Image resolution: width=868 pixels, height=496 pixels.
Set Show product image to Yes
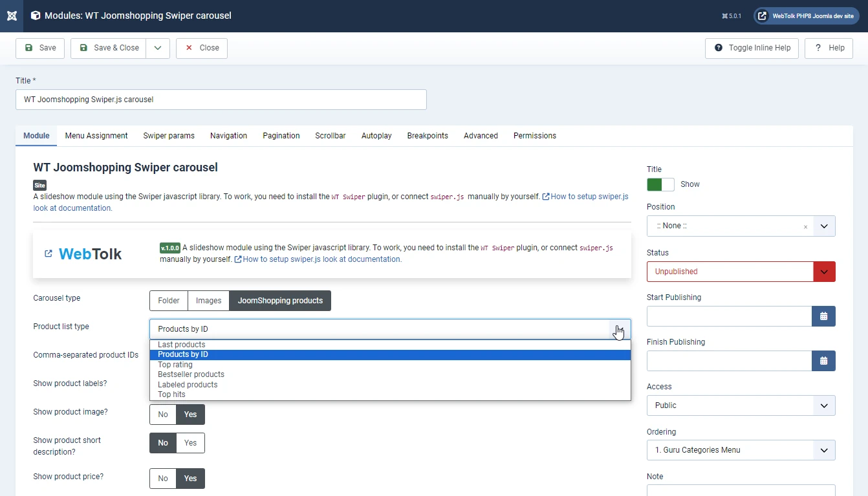point(191,415)
